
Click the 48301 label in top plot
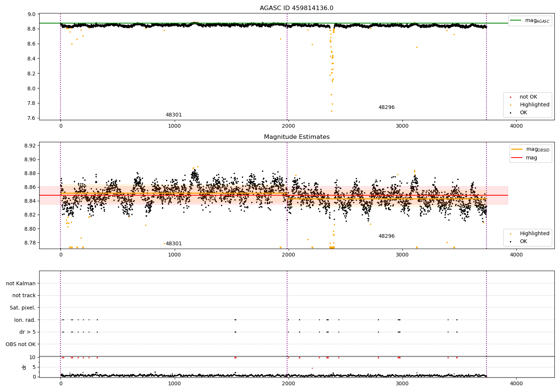(174, 115)
